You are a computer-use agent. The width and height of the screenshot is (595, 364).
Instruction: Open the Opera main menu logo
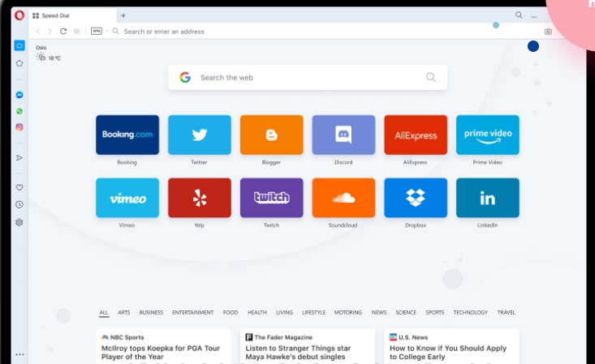coord(19,15)
